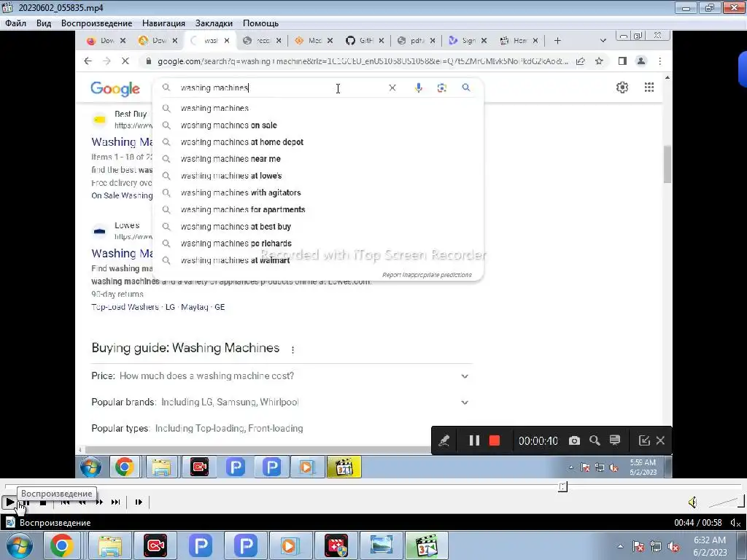
Task: Click the muted speaker icon in the player status bar
Action: (x=735, y=523)
